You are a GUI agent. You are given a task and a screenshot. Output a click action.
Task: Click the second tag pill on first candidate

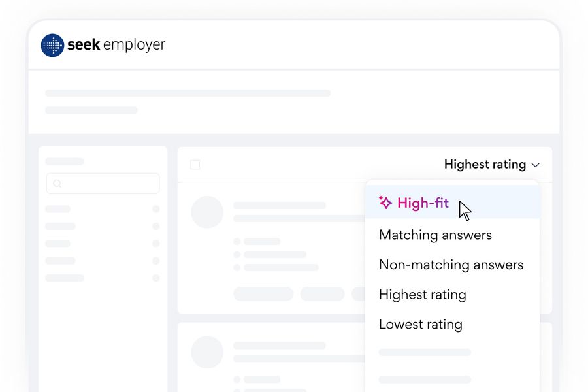coord(322,294)
